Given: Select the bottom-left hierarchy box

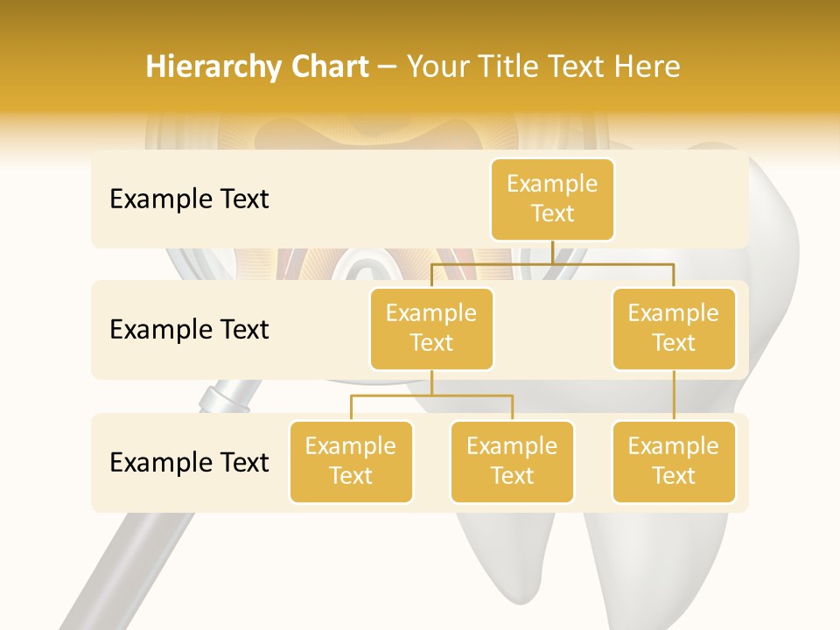Looking at the screenshot, I should pos(351,461).
